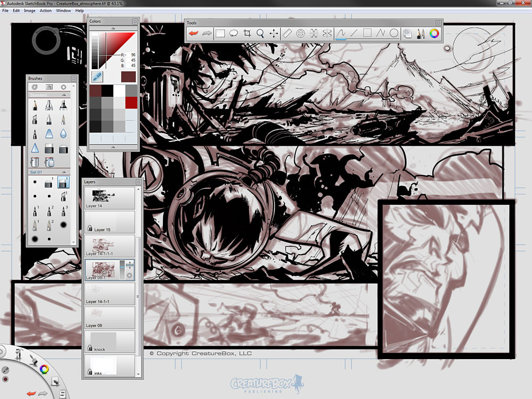The height and width of the screenshot is (399, 532).
Task: Click the red Undo arrow in Tools
Action: tap(194, 33)
